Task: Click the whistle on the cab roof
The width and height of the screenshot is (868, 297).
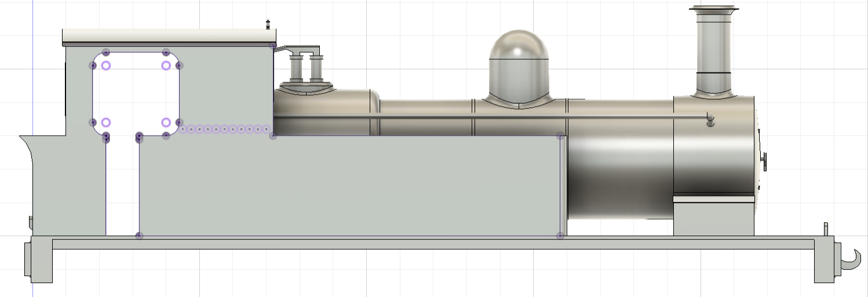Action: 267,24
